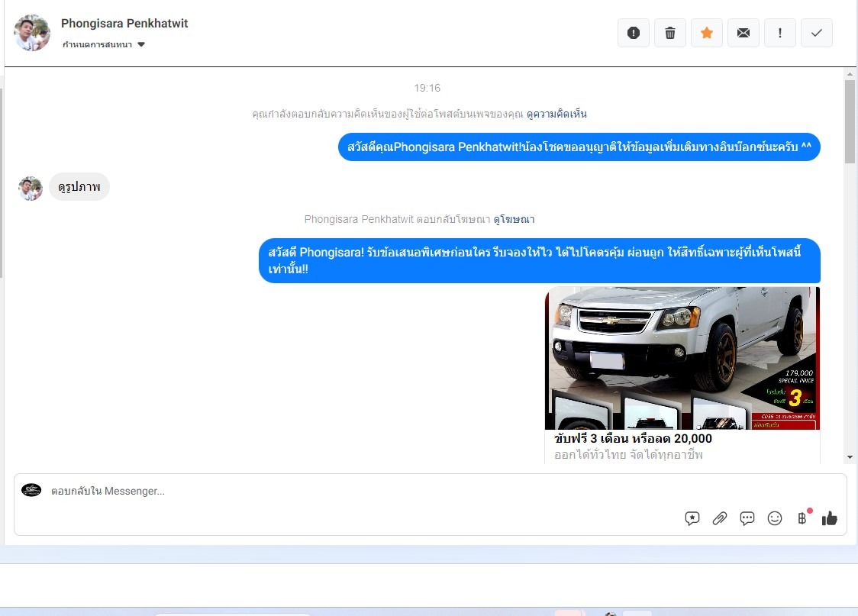Click the exclamation mark priority button
The width and height of the screenshot is (858, 616).
click(x=779, y=33)
